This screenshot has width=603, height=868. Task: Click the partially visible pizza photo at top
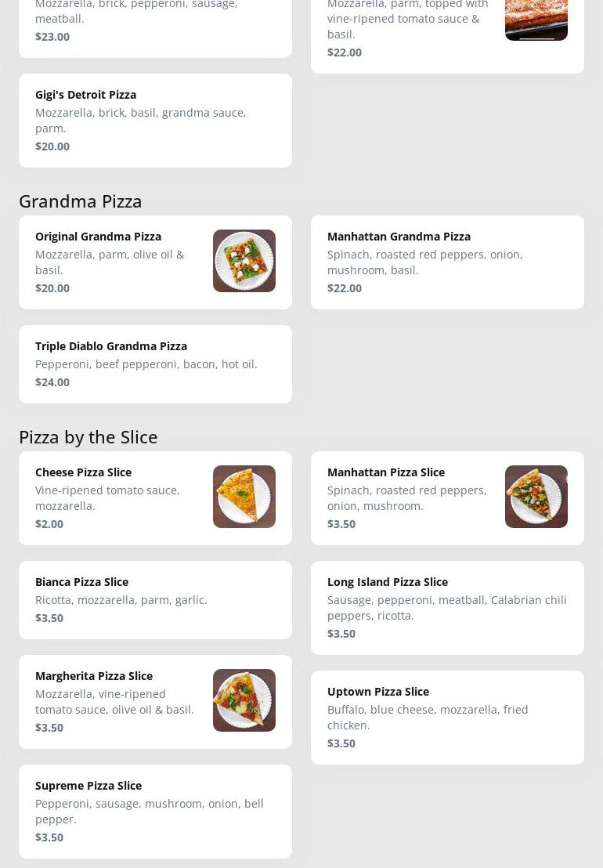tap(536, 20)
